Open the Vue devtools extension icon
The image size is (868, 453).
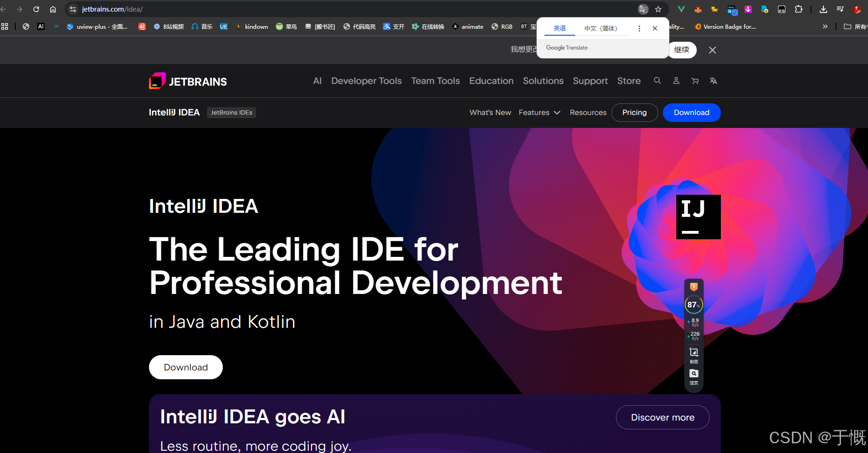[681, 9]
